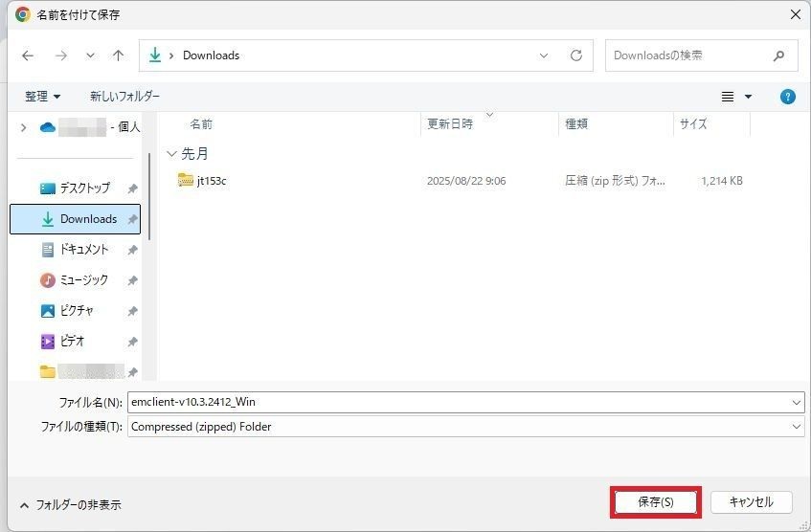Select the jt153c zip folder

click(212, 181)
